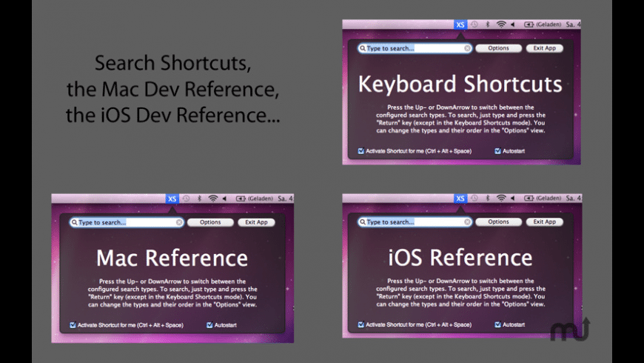The width and height of the screenshot is (644, 363).
Task: Click 'Sa. 4' clock above Mac Reference panel
Action: tap(286, 199)
